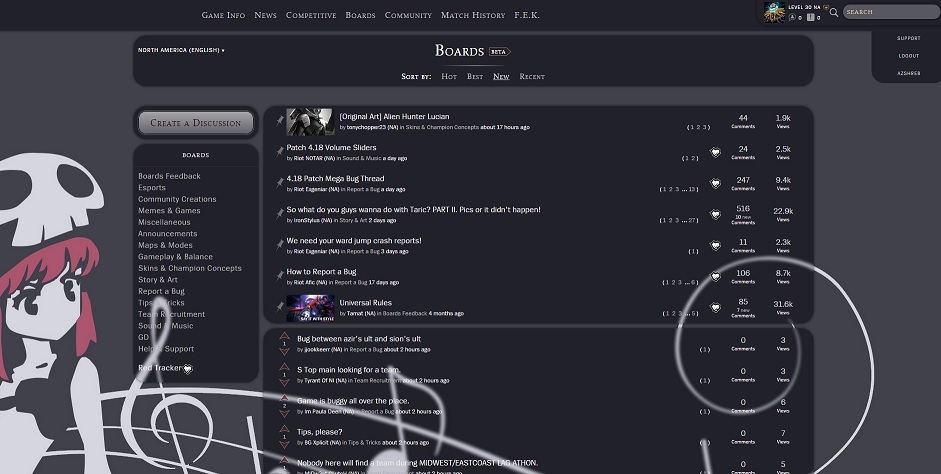Click pin icon beside ward jump crash reports
The height and width of the screenshot is (474, 941).
coord(280,245)
